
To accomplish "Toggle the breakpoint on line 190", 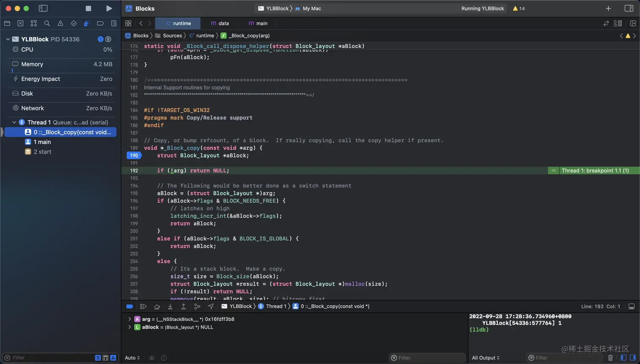I will click(134, 156).
